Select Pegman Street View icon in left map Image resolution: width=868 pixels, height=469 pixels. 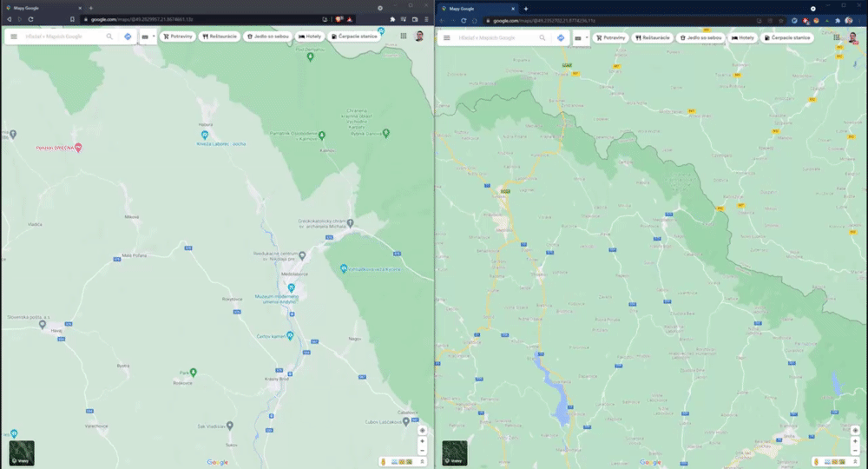click(383, 461)
